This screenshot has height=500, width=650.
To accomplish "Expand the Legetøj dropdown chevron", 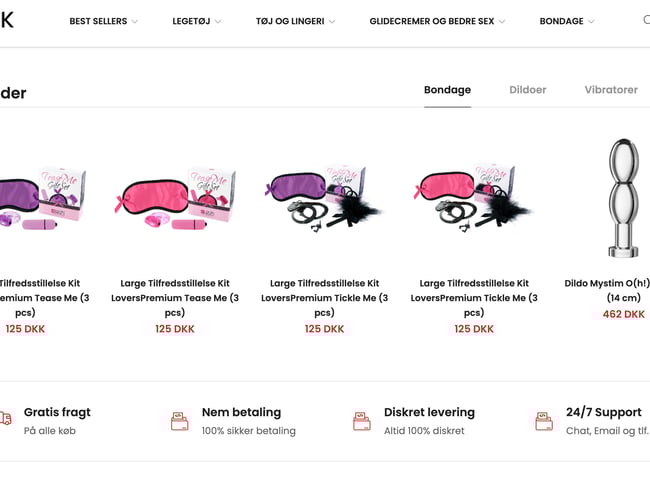I will tap(218, 21).
